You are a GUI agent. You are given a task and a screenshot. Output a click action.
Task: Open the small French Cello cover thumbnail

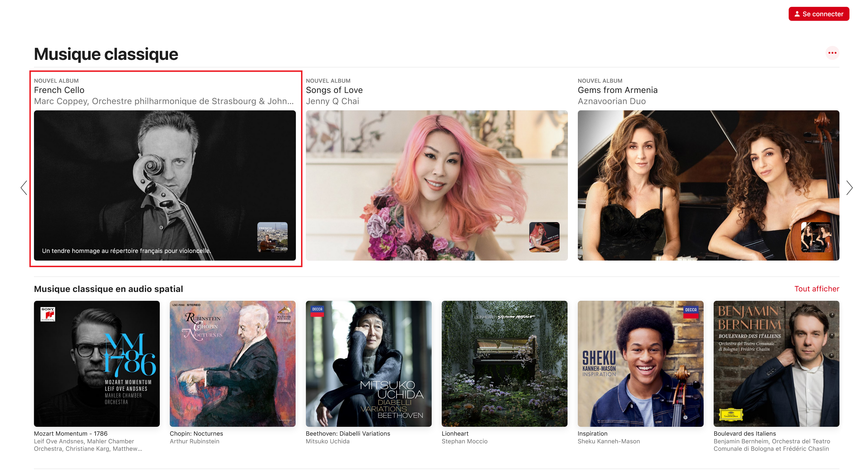(272, 237)
